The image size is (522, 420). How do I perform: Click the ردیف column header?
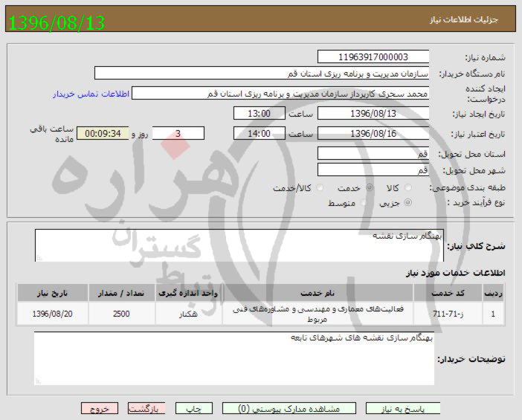(493, 293)
